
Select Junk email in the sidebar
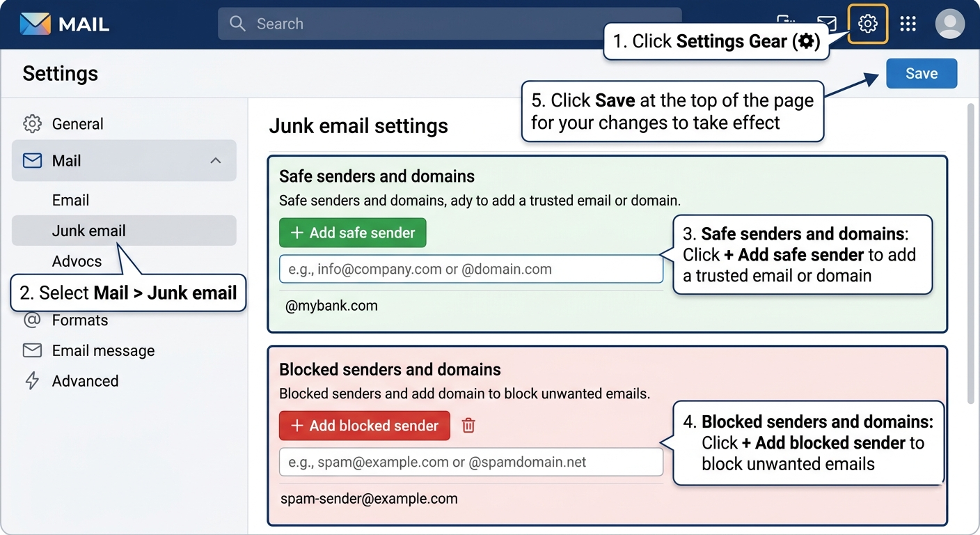click(x=88, y=231)
